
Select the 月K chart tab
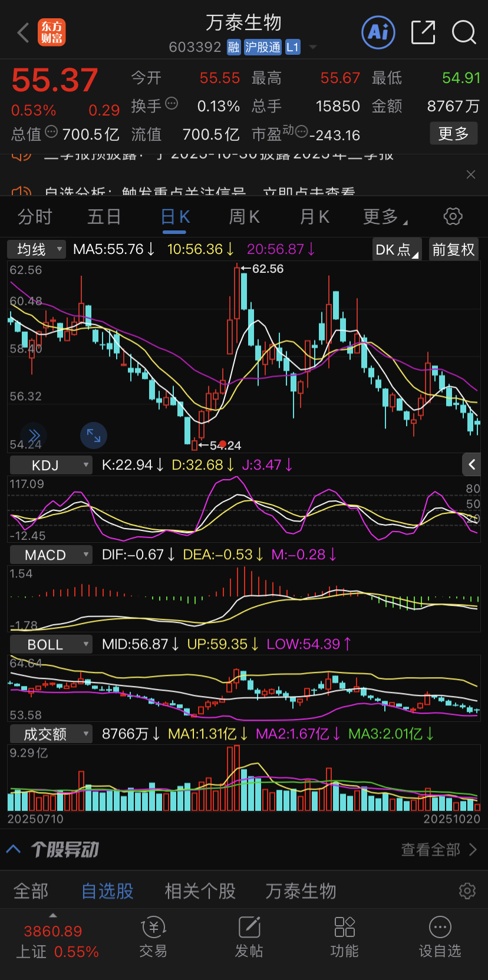(314, 217)
